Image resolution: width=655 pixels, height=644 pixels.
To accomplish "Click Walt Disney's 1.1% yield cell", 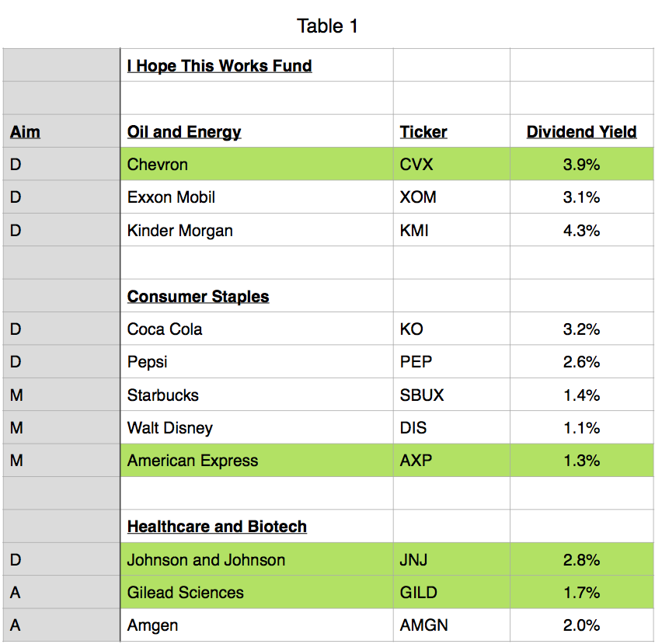I will [581, 428].
